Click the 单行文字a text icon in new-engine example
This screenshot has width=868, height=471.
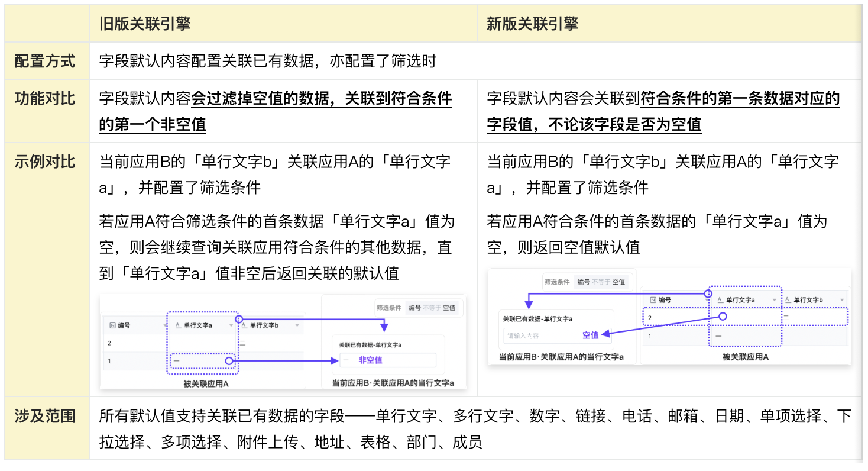pyautogui.click(x=720, y=300)
